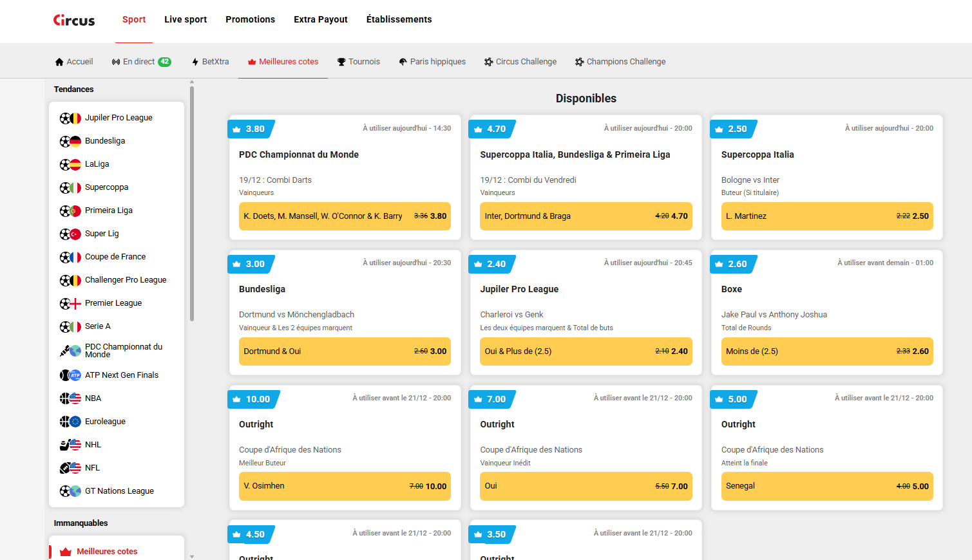Switch to the Tournois tab
This screenshot has height=560, width=972.
tap(359, 62)
